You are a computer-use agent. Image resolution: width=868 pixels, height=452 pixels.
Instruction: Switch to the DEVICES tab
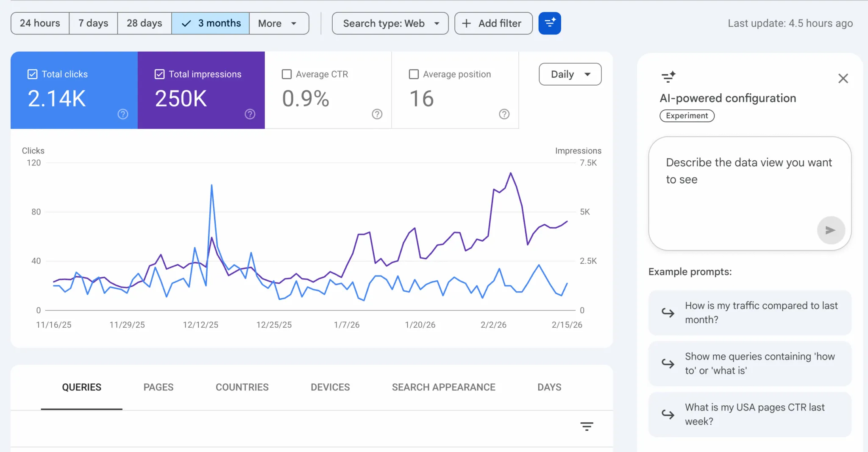point(330,387)
